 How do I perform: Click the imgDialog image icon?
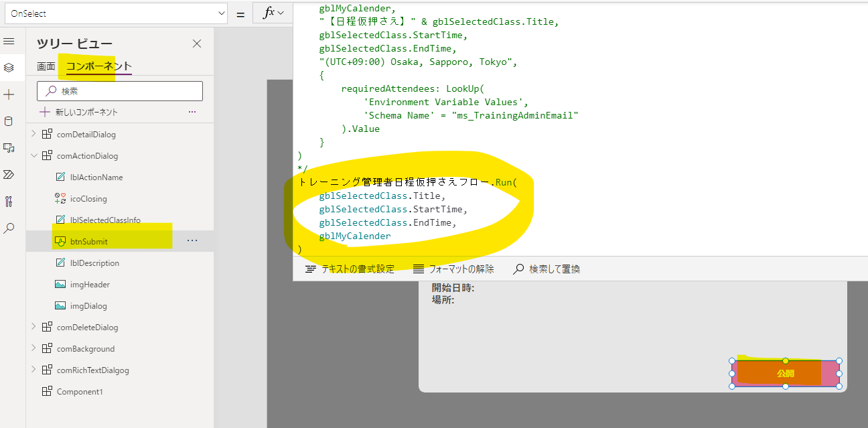(60, 306)
